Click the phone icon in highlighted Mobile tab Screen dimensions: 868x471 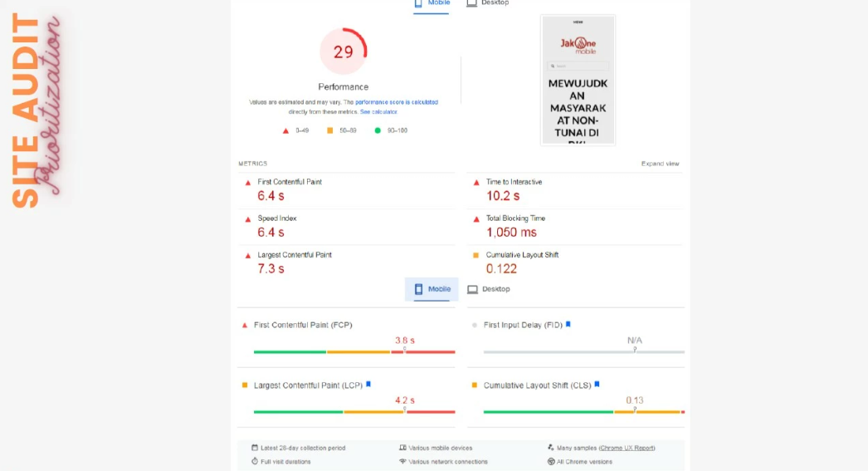(x=418, y=289)
